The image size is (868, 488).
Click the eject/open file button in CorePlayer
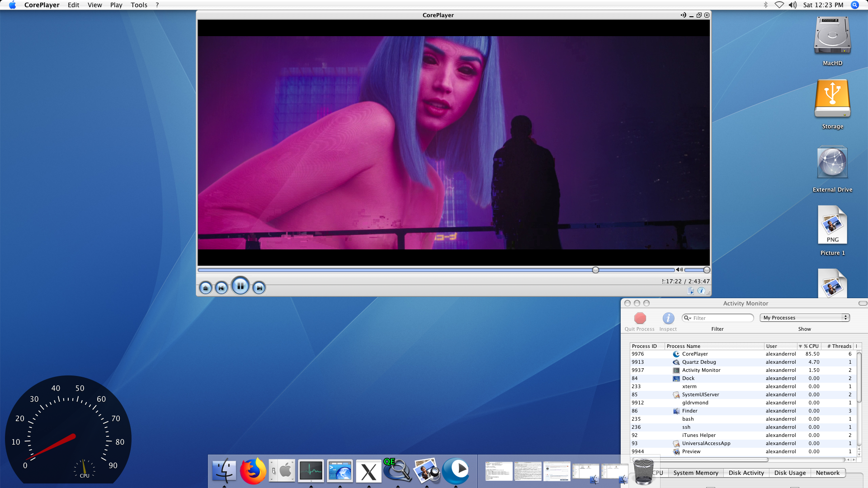pos(206,288)
